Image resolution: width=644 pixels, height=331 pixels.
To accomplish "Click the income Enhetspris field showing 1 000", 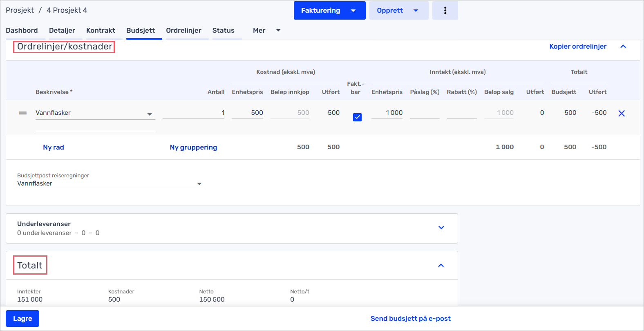I will pyautogui.click(x=387, y=113).
